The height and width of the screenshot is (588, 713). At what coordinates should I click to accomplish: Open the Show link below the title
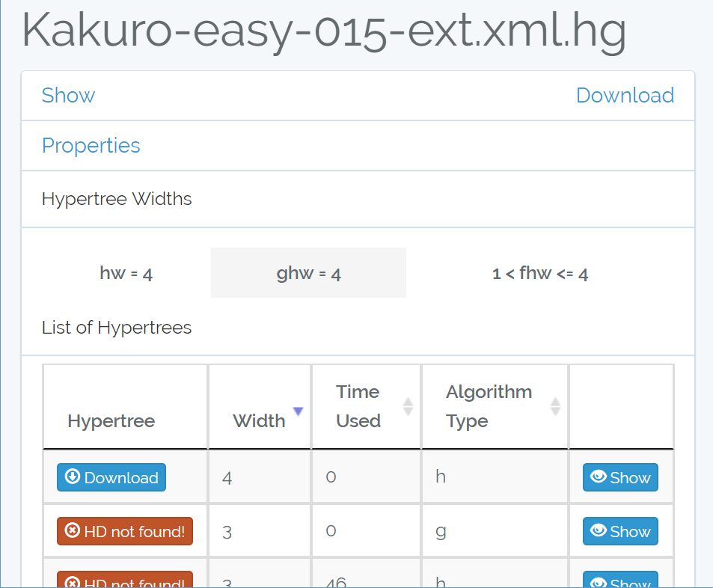68,96
